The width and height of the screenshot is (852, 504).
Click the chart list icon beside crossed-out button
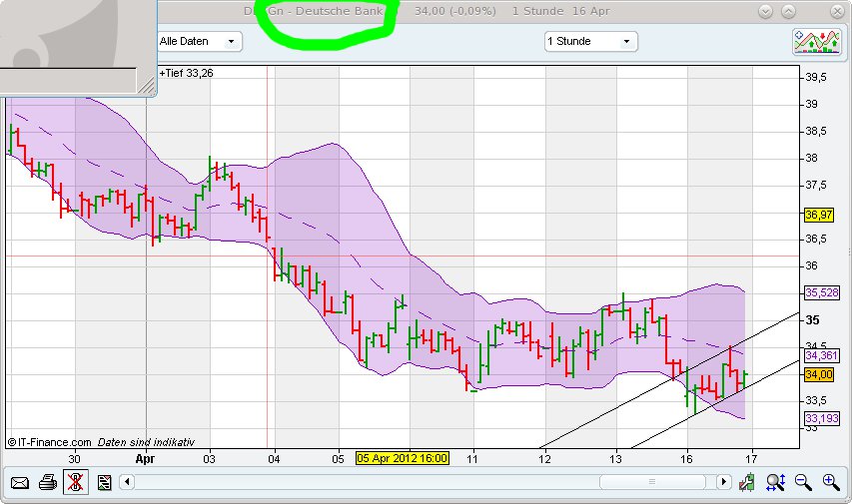[104, 482]
